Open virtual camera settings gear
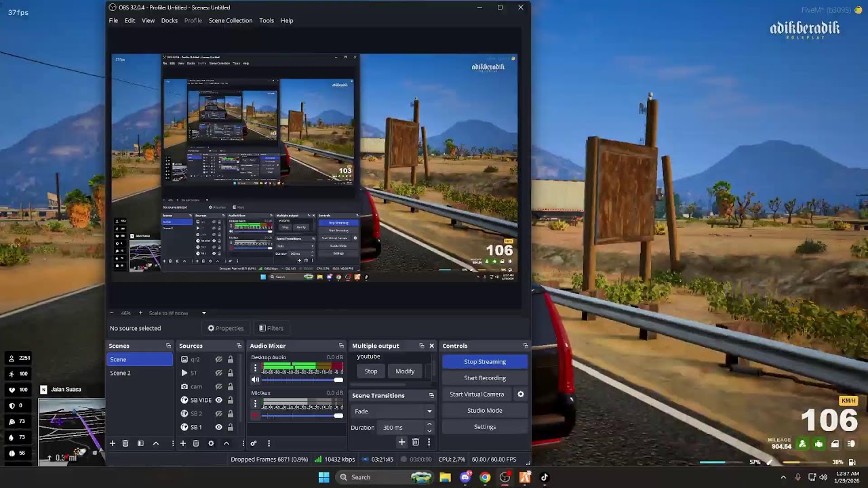The height and width of the screenshot is (488, 868). [x=521, y=394]
